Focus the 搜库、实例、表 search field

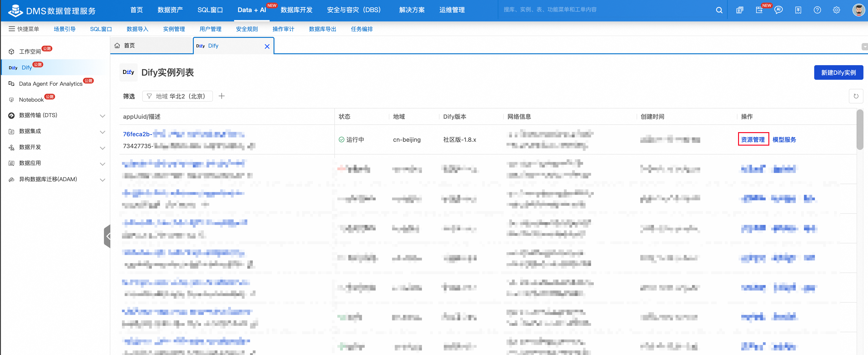(607, 10)
